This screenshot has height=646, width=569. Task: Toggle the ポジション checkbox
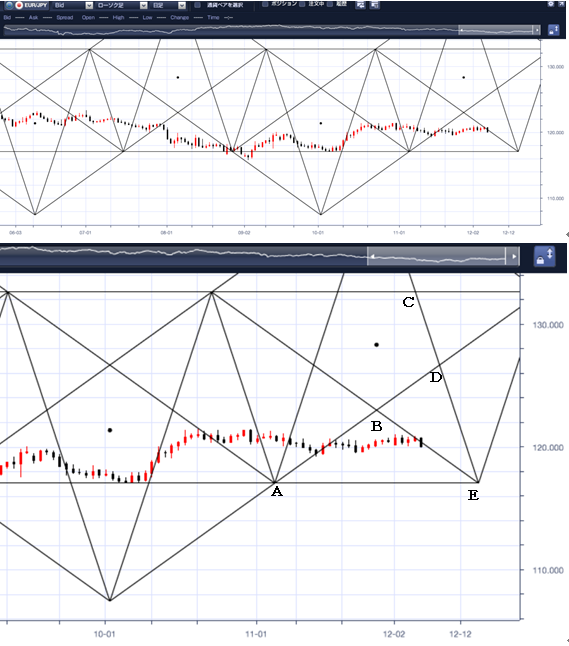click(x=265, y=4)
